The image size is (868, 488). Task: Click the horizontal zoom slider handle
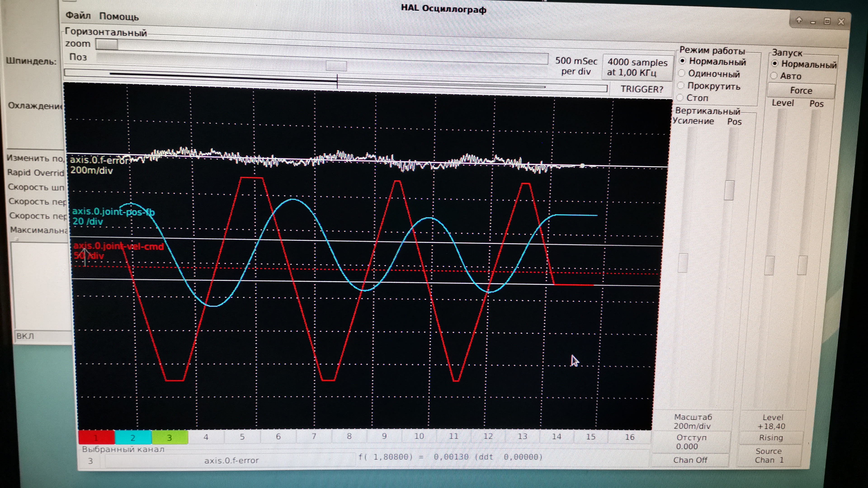pos(107,44)
